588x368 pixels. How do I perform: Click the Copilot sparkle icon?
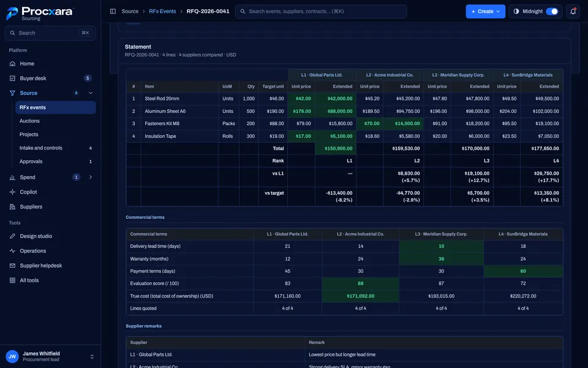(x=12, y=192)
